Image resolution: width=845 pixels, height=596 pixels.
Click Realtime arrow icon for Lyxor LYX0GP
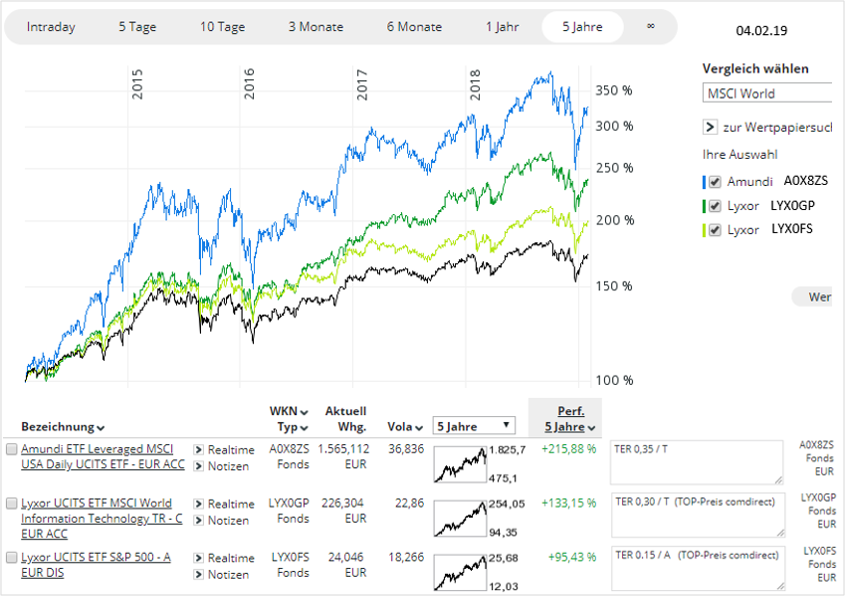pyautogui.click(x=199, y=504)
